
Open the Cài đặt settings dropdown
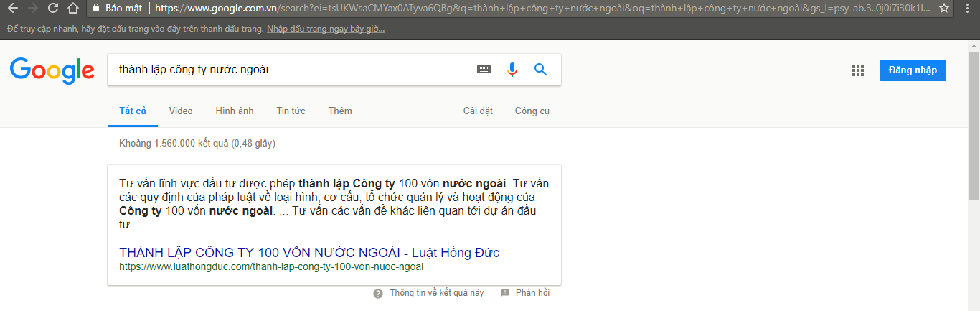click(478, 111)
